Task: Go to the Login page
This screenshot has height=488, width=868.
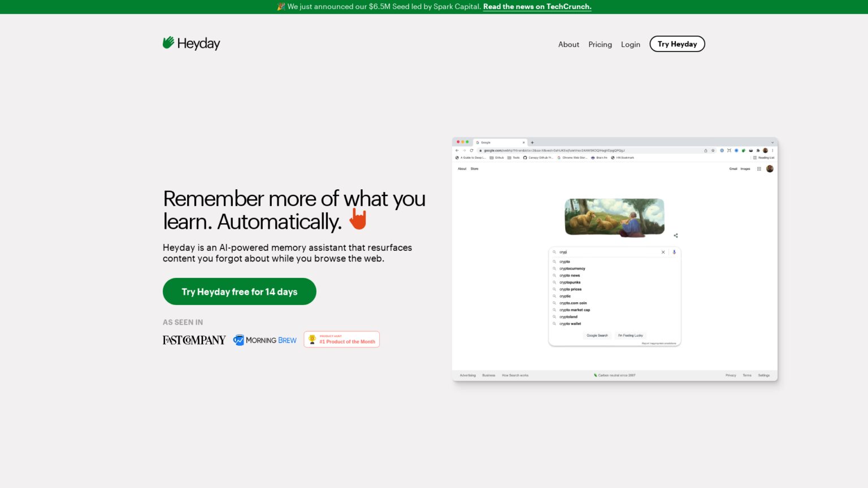Action: (631, 45)
